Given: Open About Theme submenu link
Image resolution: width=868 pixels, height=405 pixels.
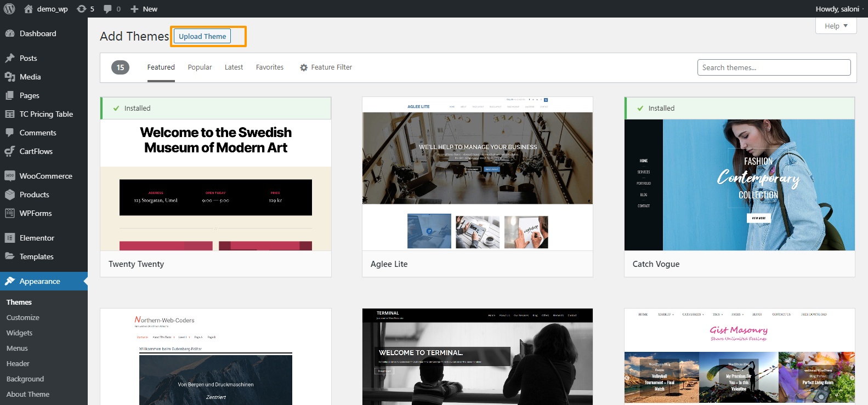Looking at the screenshot, I should [28, 394].
